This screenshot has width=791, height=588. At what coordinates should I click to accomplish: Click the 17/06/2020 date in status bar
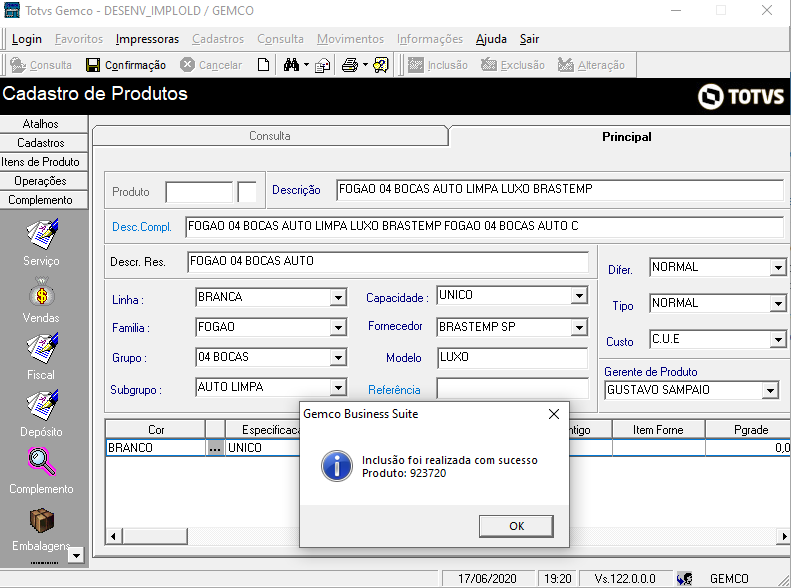pyautogui.click(x=487, y=578)
